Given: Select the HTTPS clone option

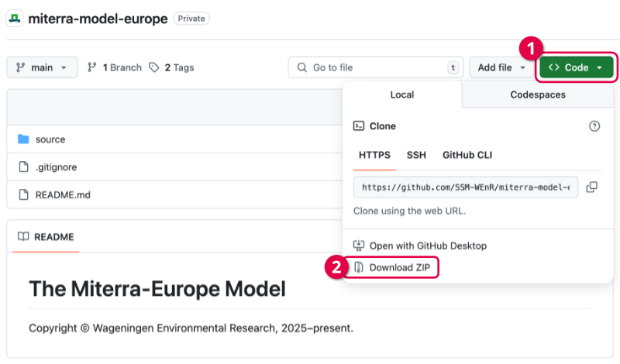Looking at the screenshot, I should click(374, 155).
